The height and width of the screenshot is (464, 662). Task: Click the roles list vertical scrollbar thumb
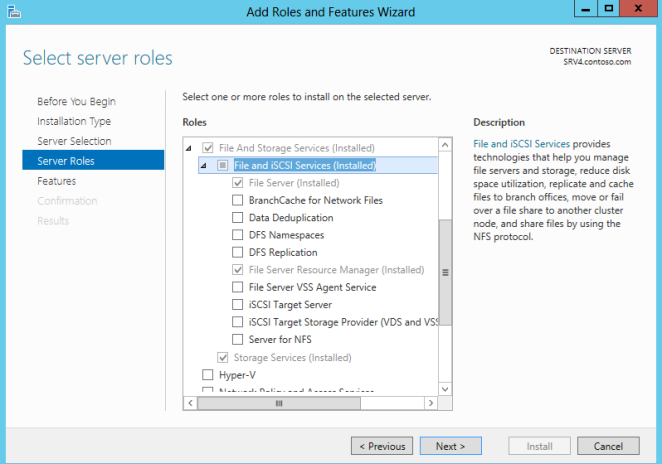pos(446,270)
